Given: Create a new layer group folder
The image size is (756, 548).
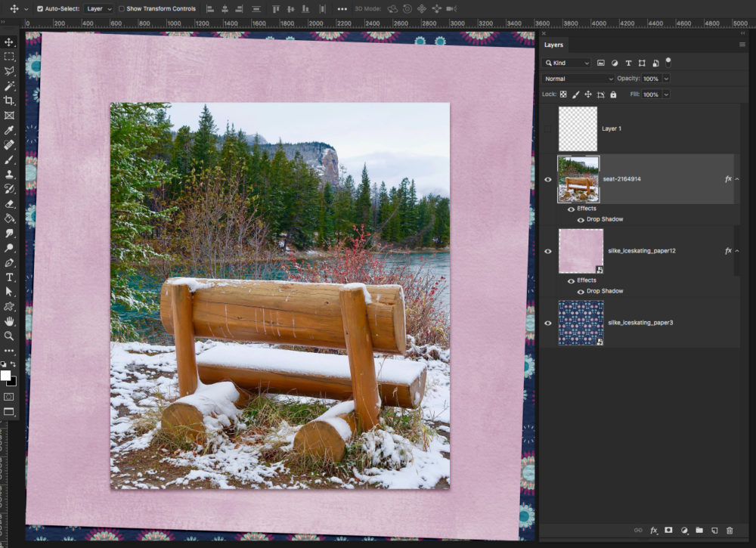Looking at the screenshot, I should point(699,531).
